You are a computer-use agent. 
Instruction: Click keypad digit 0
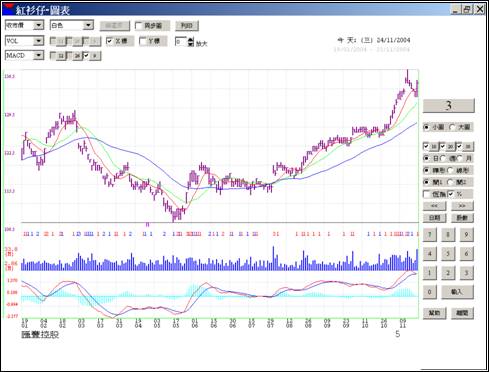pos(429,292)
